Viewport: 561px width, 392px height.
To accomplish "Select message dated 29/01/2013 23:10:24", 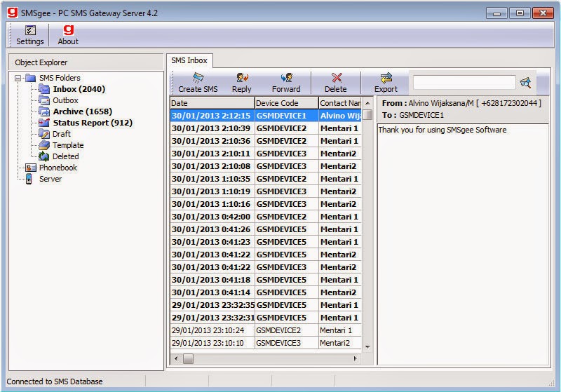I will tap(266, 330).
